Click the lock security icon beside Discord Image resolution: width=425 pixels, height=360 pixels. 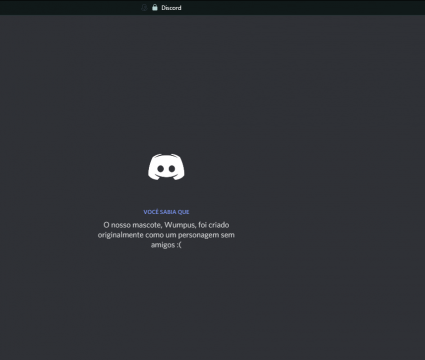tap(155, 7)
